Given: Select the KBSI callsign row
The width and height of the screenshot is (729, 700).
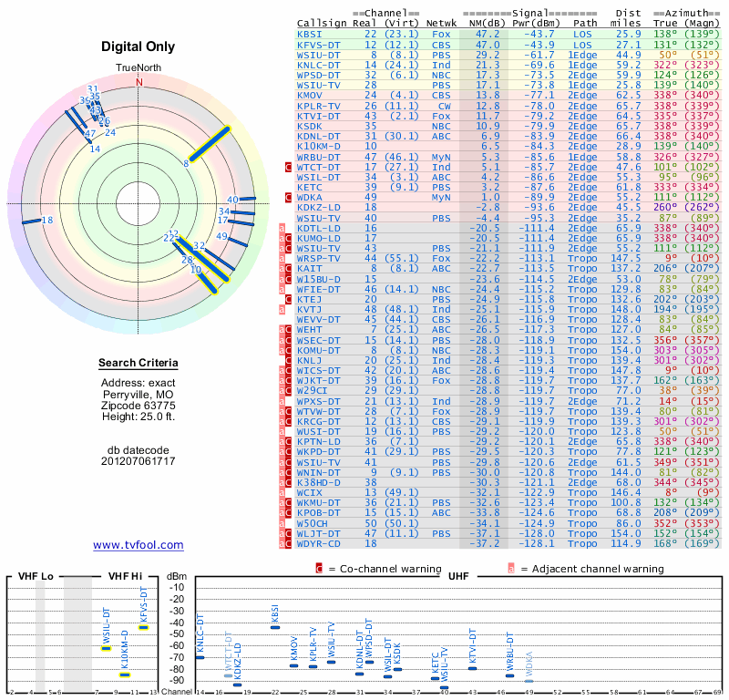Looking at the screenshot, I should 508,34.
